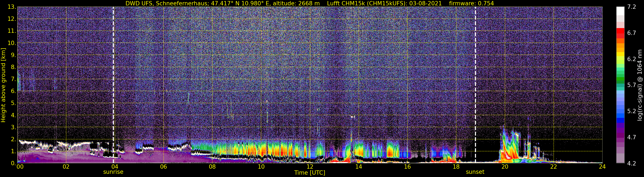
Task: Click the time axis tick label 22
Action: point(554,167)
